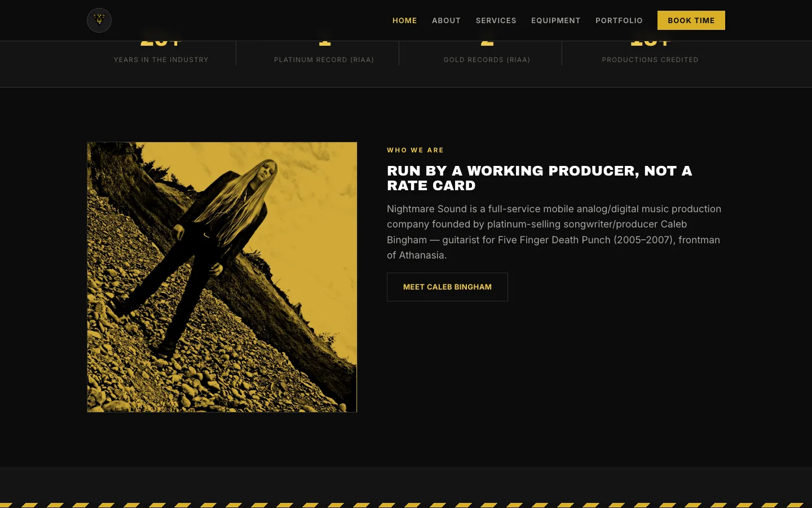This screenshot has width=812, height=508.
Task: Click the Nightmare Sound logo icon
Action: tap(99, 20)
